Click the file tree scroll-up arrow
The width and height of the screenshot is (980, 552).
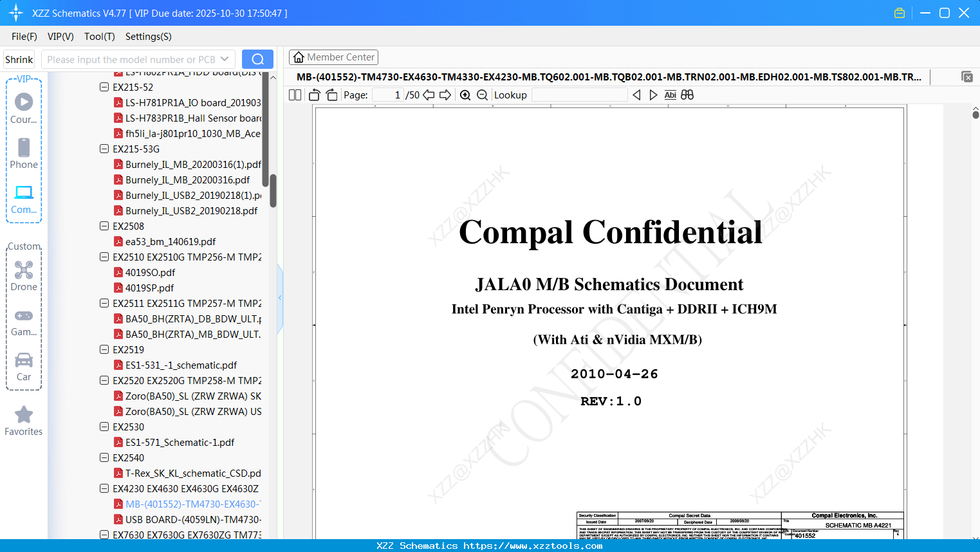(273, 77)
